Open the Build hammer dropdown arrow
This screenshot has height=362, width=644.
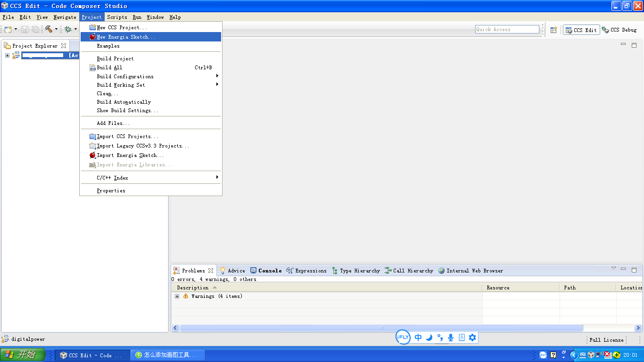pos(56,29)
